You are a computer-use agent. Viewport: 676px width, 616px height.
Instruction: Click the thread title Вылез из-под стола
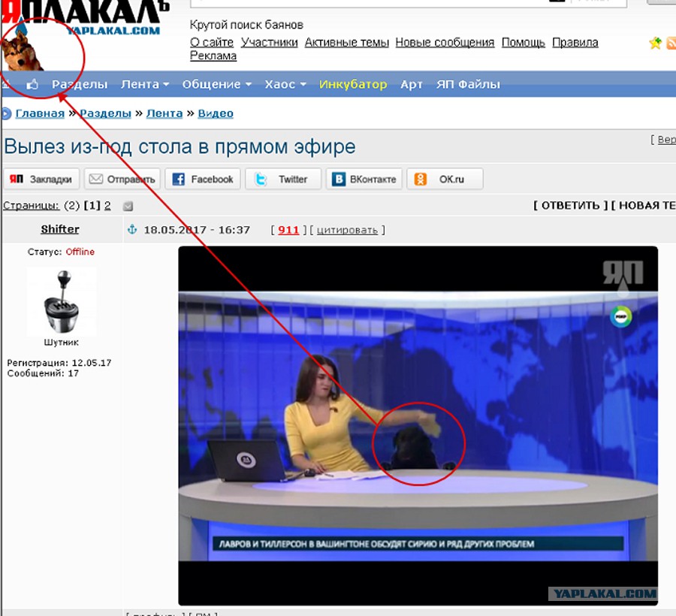[x=180, y=146]
